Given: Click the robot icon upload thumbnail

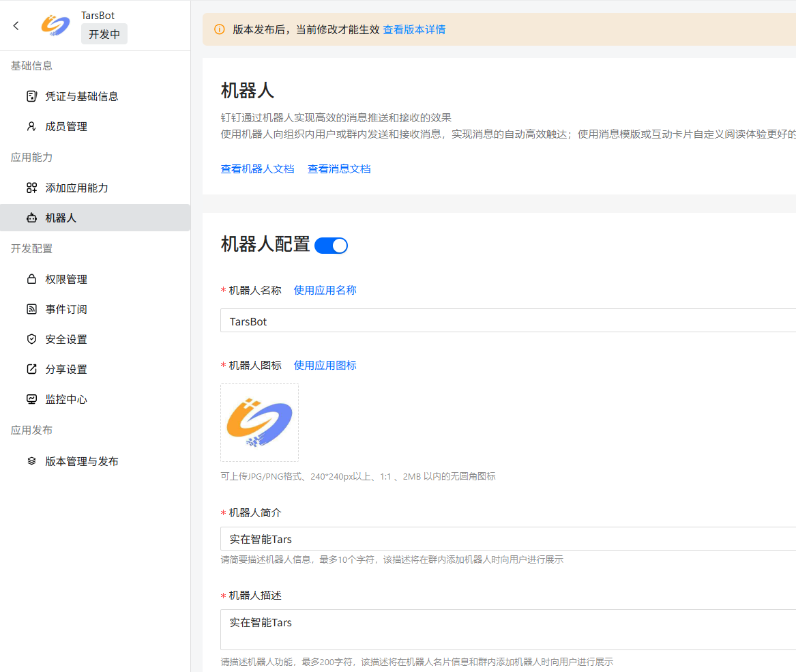Looking at the screenshot, I should click(x=259, y=422).
